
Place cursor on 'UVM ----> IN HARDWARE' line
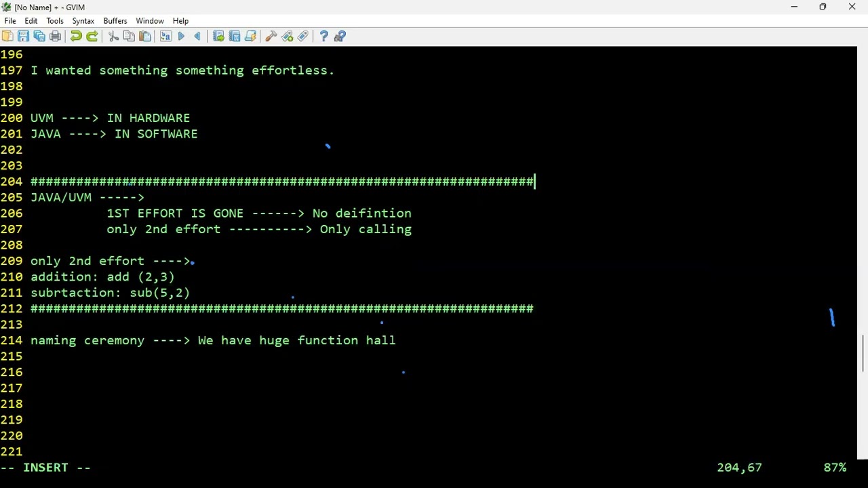[x=110, y=118]
